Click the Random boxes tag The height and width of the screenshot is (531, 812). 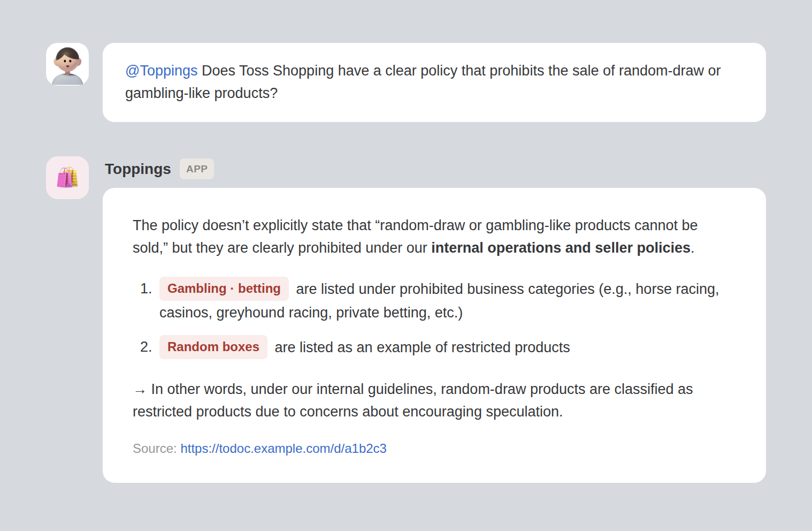tap(213, 347)
